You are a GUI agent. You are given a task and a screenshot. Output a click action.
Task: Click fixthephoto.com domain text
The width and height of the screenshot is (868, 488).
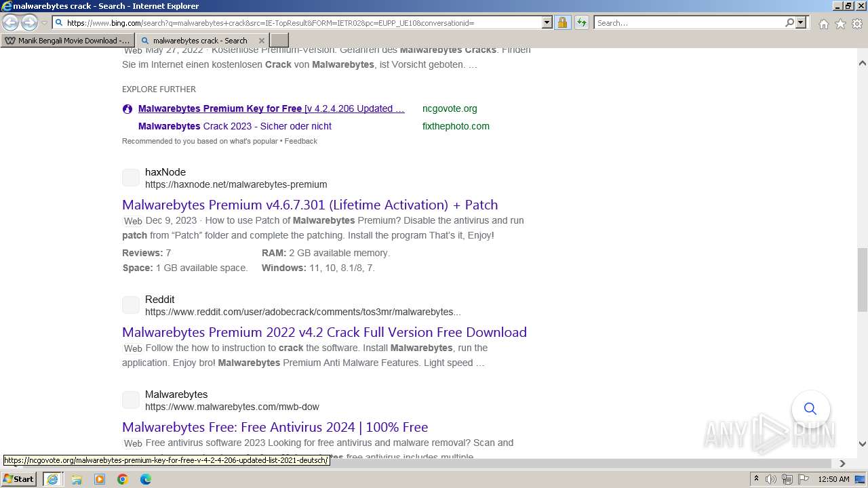[456, 126]
